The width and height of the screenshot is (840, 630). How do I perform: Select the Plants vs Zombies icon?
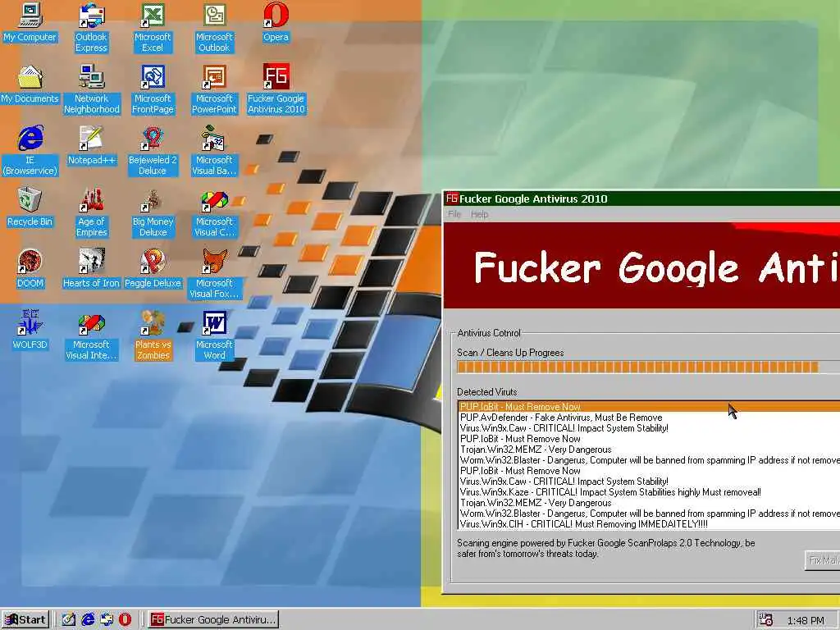pyautogui.click(x=153, y=336)
